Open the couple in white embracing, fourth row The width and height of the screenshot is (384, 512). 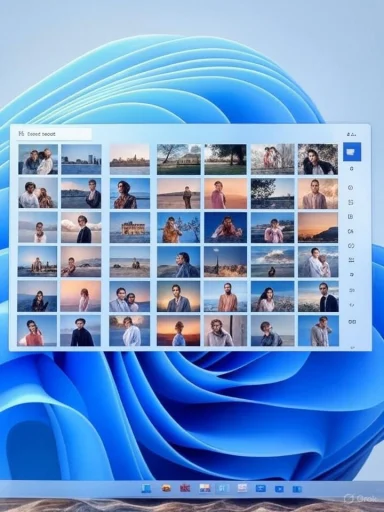point(318,261)
